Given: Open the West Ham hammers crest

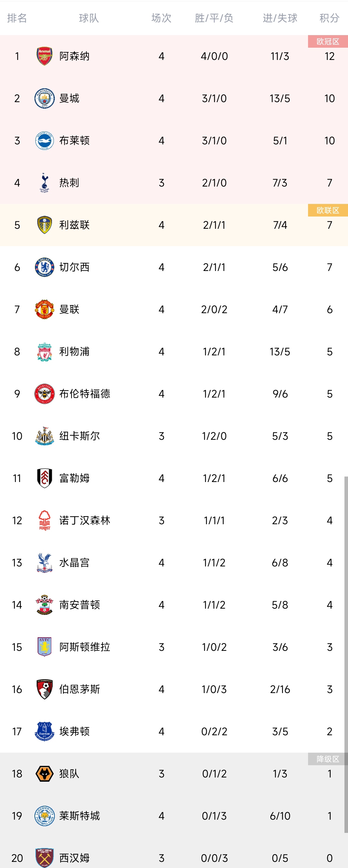Looking at the screenshot, I should tap(44, 858).
